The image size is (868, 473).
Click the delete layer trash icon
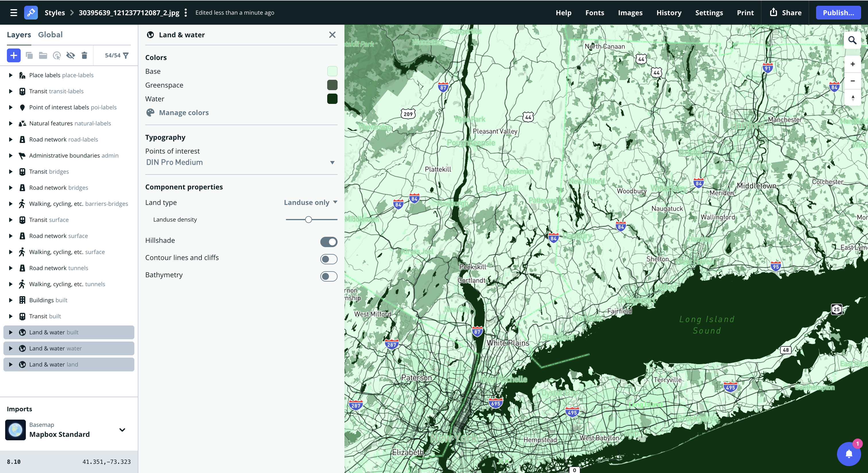coord(84,55)
